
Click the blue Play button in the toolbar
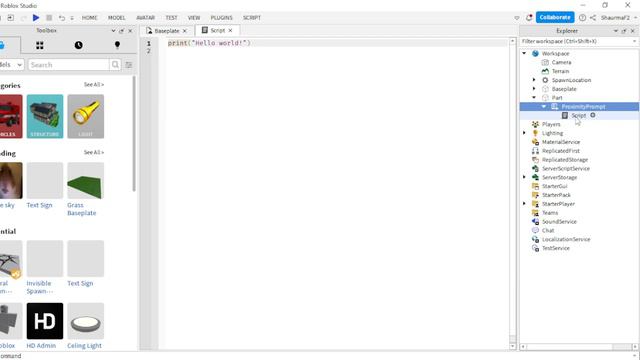36,18
